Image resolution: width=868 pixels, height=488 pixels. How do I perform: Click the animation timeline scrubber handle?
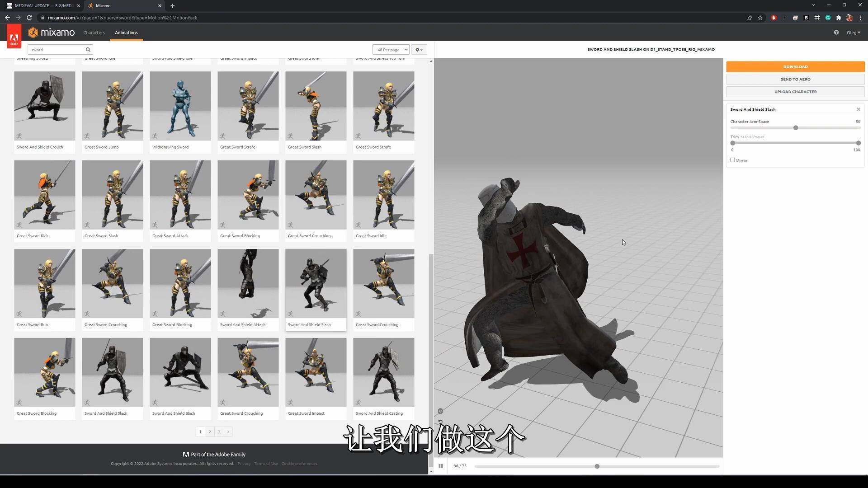597,466
